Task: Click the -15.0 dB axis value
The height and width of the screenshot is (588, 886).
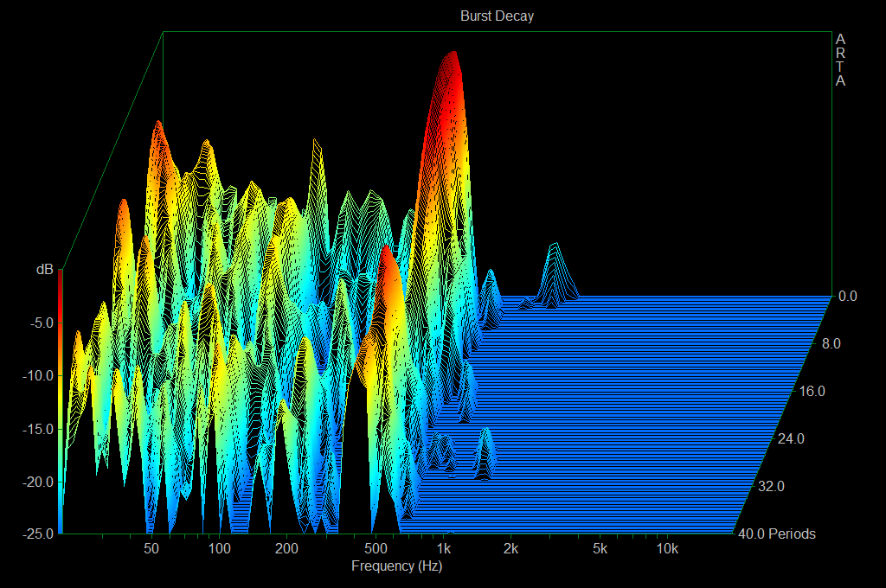Action: pyautogui.click(x=38, y=429)
